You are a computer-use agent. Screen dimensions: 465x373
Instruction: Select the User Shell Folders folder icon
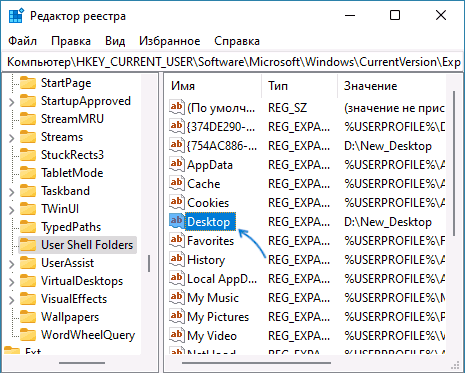tap(28, 245)
